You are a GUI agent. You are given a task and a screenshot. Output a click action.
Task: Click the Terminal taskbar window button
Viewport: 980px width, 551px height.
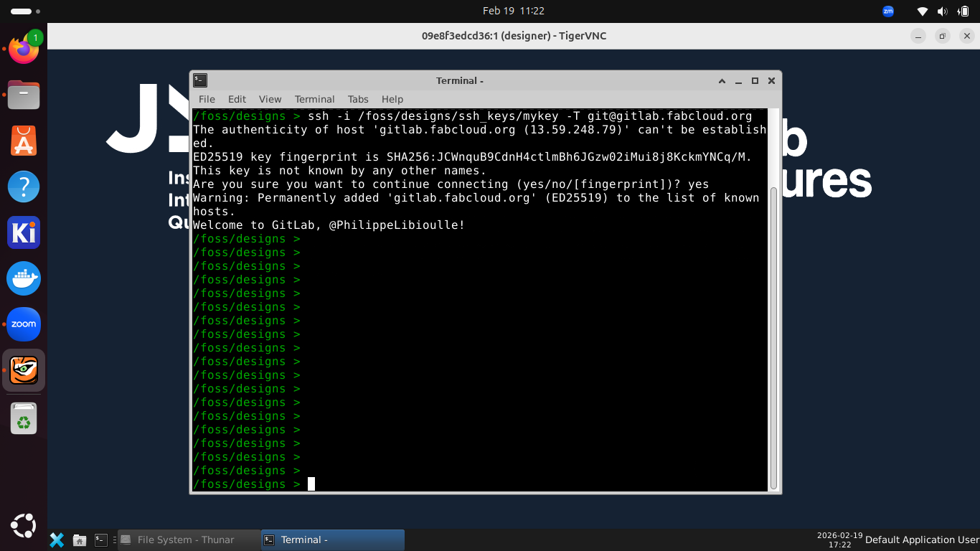click(x=332, y=540)
